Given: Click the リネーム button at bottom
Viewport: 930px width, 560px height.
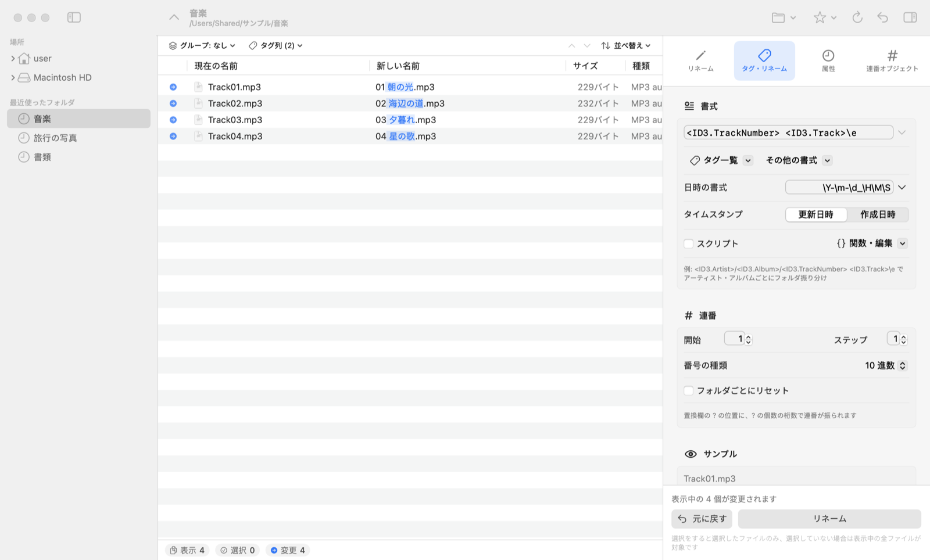Looking at the screenshot, I should point(829,519).
